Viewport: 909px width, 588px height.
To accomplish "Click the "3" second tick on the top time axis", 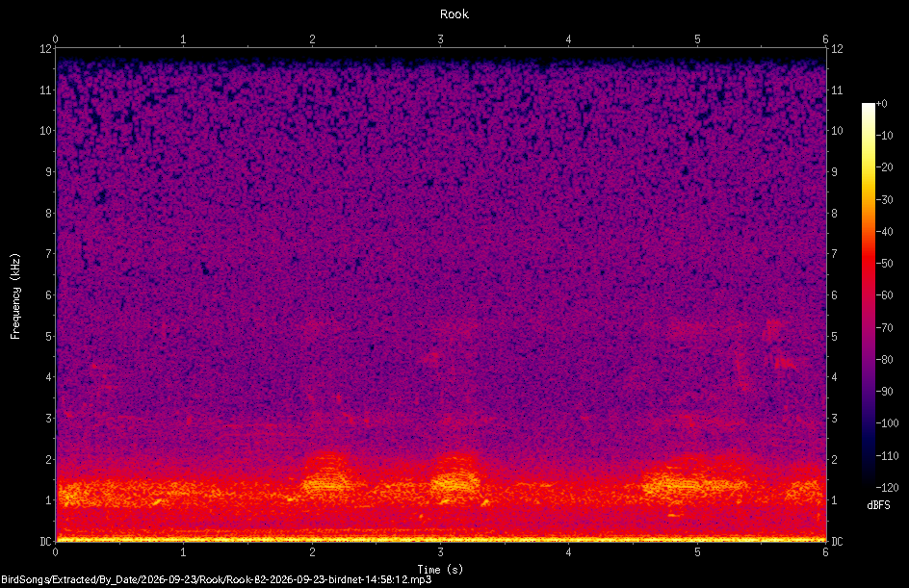I will point(441,39).
